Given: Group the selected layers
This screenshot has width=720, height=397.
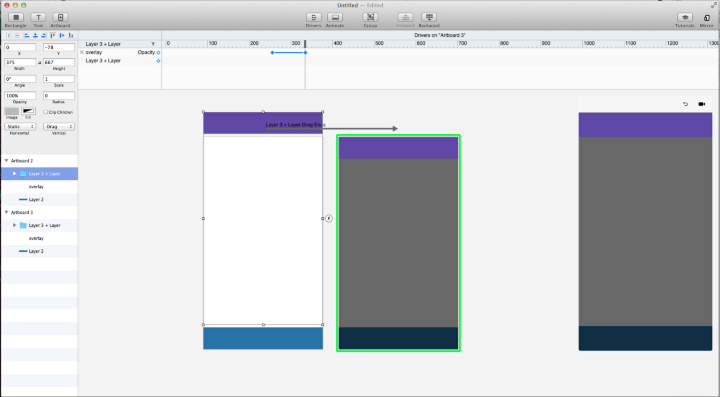Looking at the screenshot, I should 370,17.
